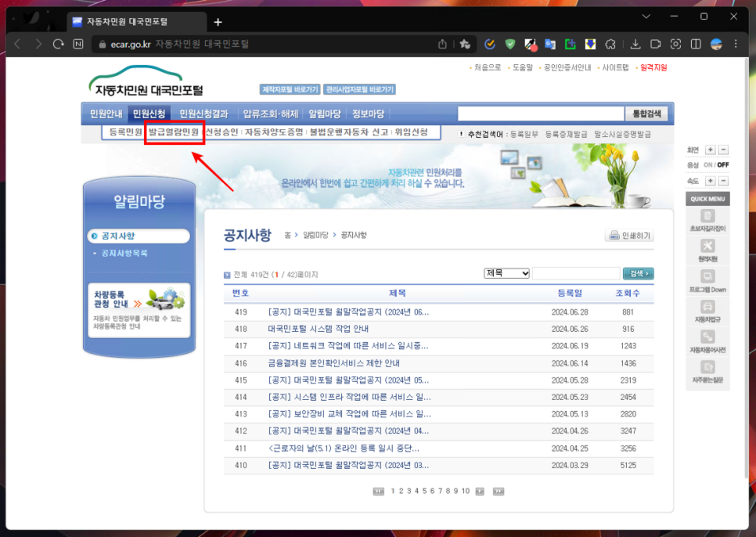Click the screenshot capture icon
Viewport: 756px width, 537px height.
pos(675,45)
